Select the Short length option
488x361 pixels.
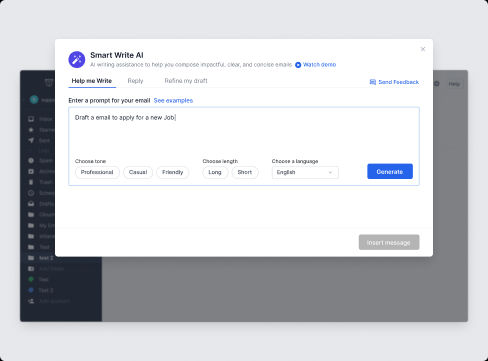tap(245, 172)
